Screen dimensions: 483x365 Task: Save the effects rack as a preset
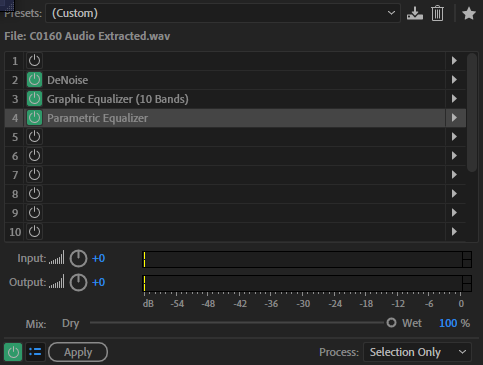pos(415,14)
